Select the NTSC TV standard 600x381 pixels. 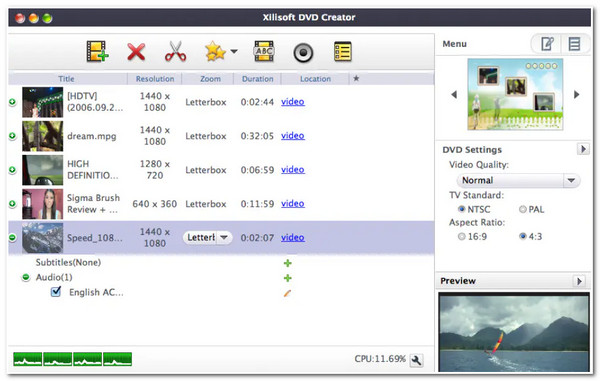[461, 209]
